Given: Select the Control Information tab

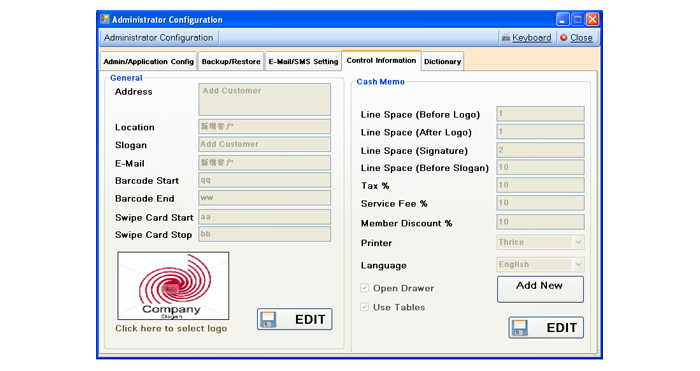Looking at the screenshot, I should (381, 61).
